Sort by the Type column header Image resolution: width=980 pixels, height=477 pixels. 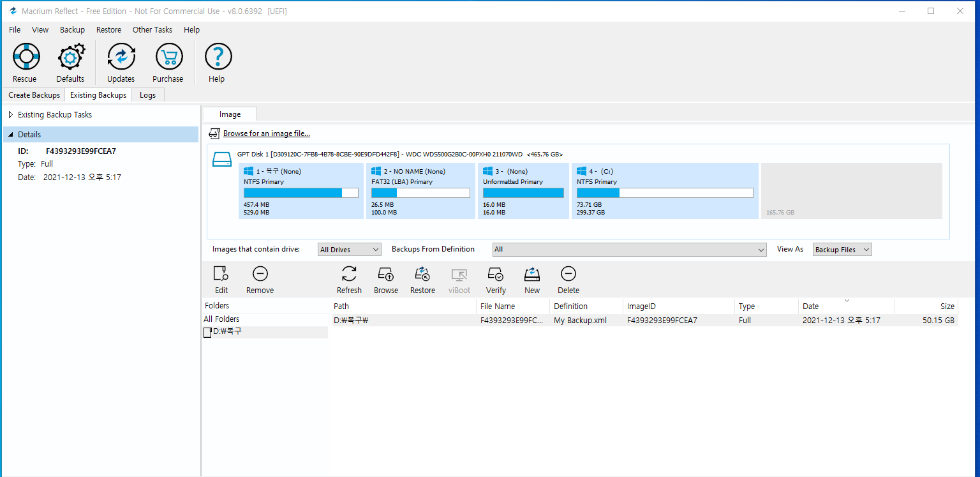pos(767,307)
